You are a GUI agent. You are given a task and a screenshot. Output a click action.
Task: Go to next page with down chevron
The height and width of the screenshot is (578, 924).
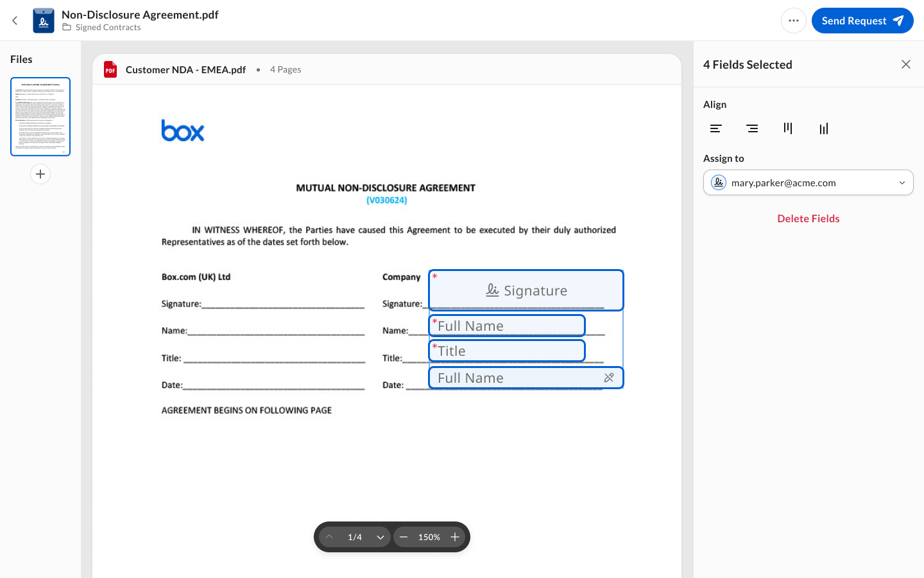click(381, 537)
